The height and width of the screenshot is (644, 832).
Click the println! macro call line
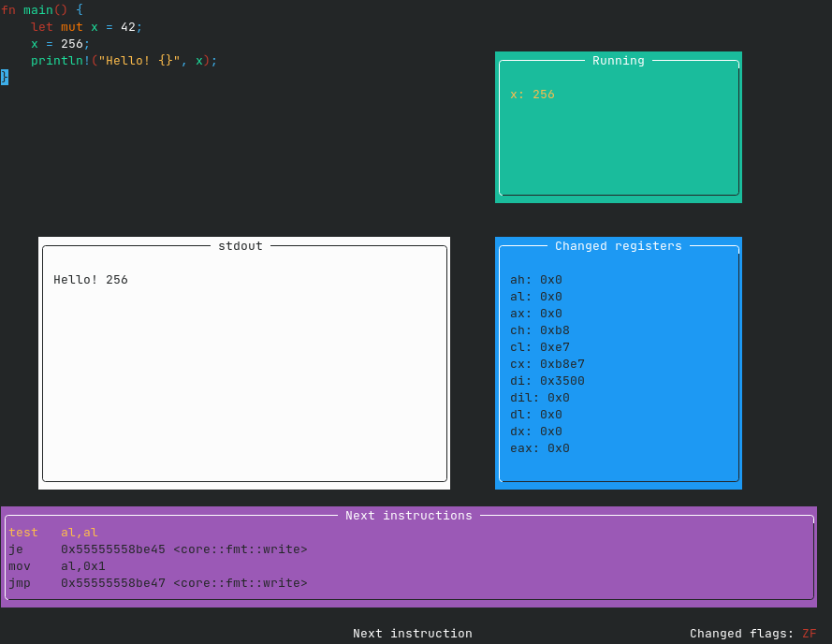coord(122,60)
